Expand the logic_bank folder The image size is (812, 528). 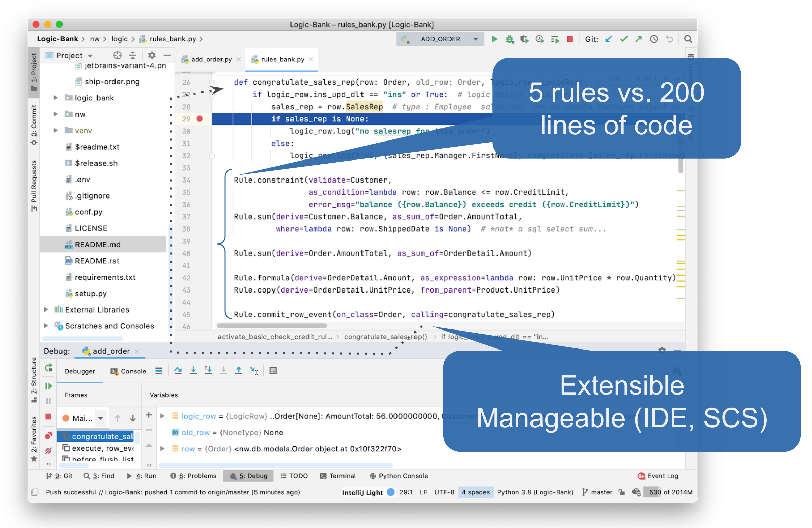(56, 98)
